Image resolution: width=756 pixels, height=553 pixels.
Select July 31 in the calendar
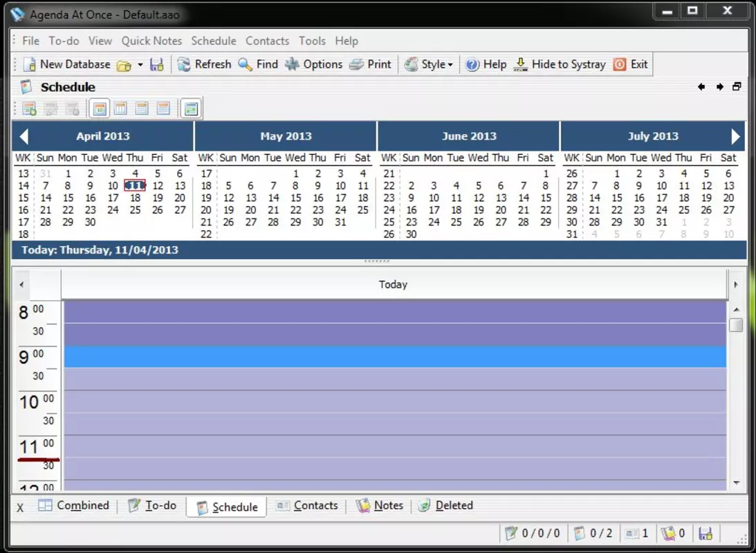(x=661, y=222)
